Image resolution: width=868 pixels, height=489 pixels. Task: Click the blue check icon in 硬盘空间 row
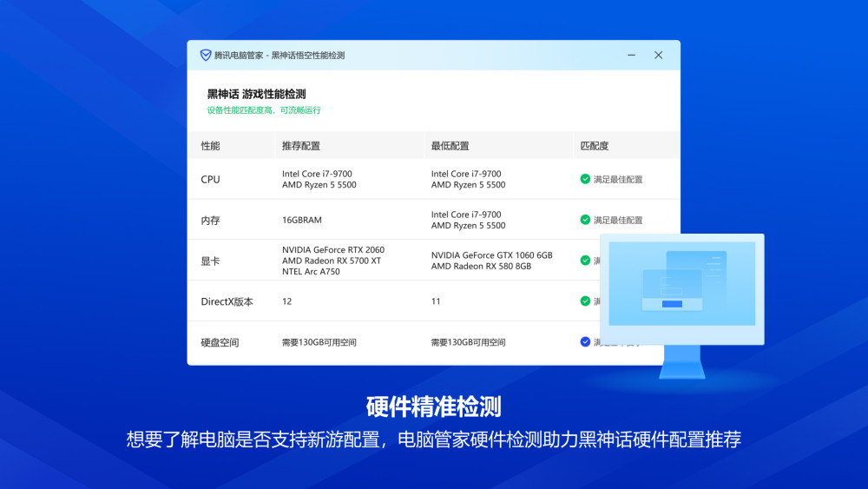585,341
